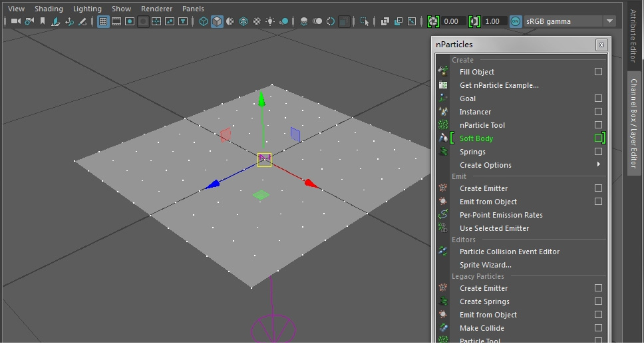Click the Isolate Select icon
Image resolution: width=644 pixels, height=356 pixels.
[x=365, y=21]
